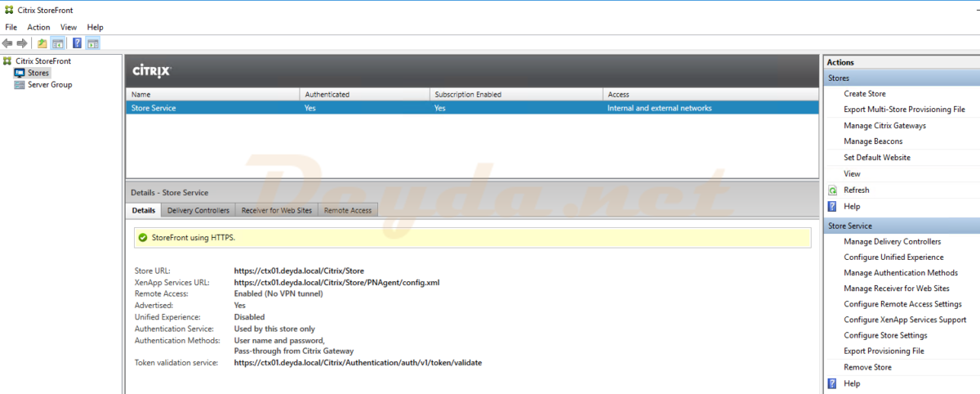The image size is (980, 394).
Task: Toggle the Show/Hide Console Tree icon
Action: tap(57, 43)
